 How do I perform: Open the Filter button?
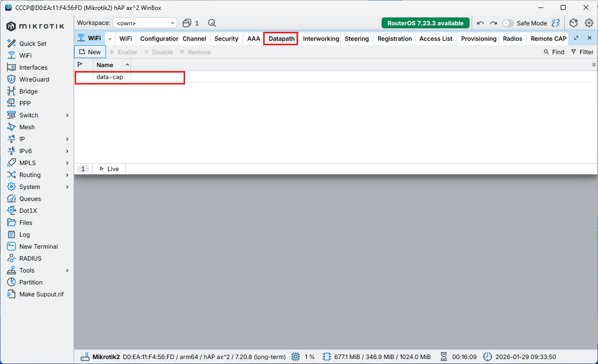pos(582,52)
